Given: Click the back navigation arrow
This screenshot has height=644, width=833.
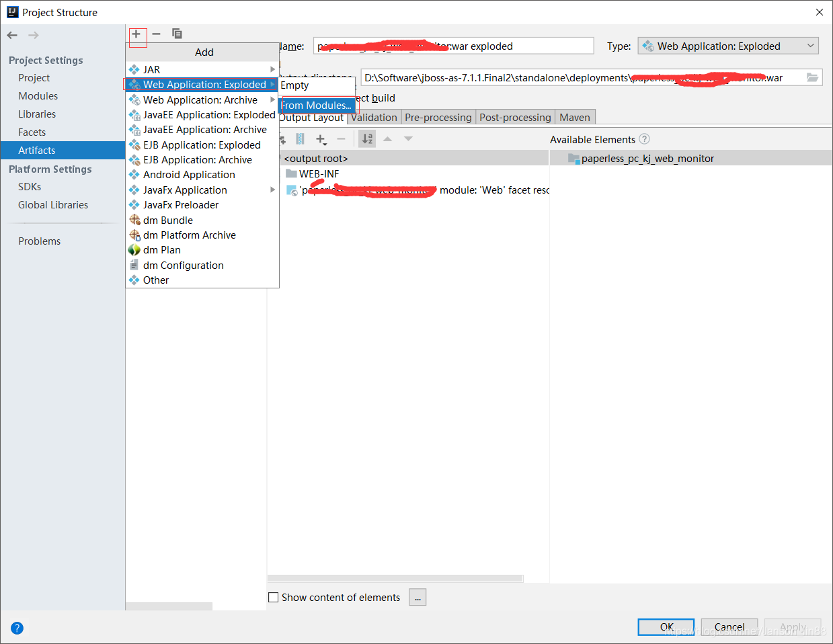Looking at the screenshot, I should click(12, 35).
